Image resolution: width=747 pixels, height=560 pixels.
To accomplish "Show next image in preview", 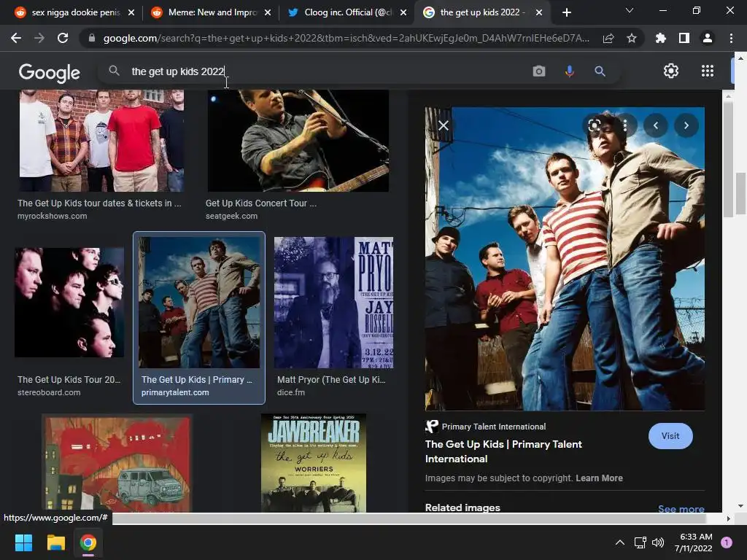I will (x=686, y=125).
